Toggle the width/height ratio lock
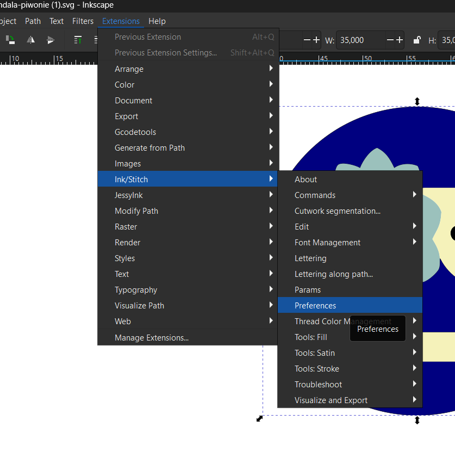455x476 pixels. (417, 40)
